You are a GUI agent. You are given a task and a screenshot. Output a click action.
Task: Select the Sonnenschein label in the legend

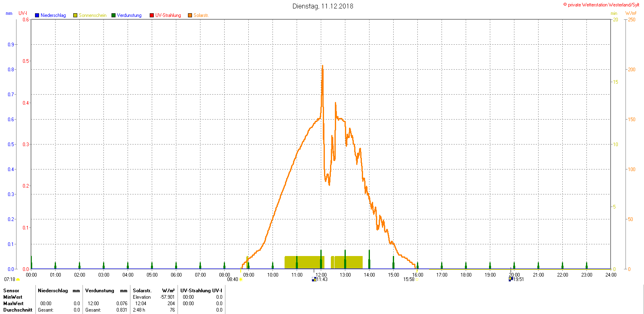[x=93, y=15]
